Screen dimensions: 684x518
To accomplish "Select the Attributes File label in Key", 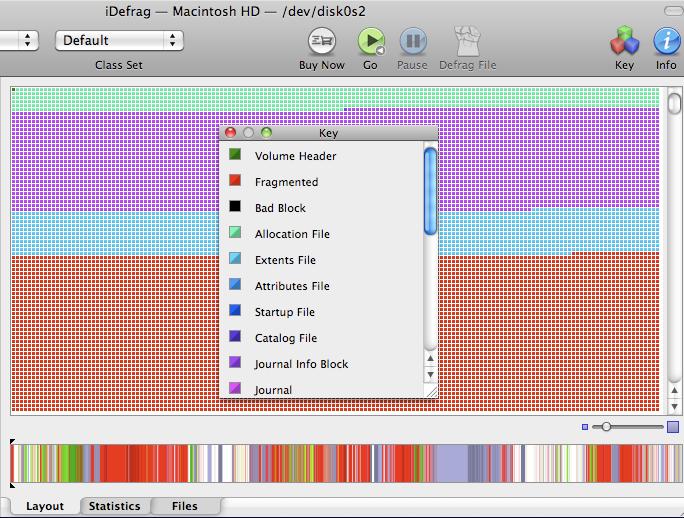I will click(x=292, y=286).
